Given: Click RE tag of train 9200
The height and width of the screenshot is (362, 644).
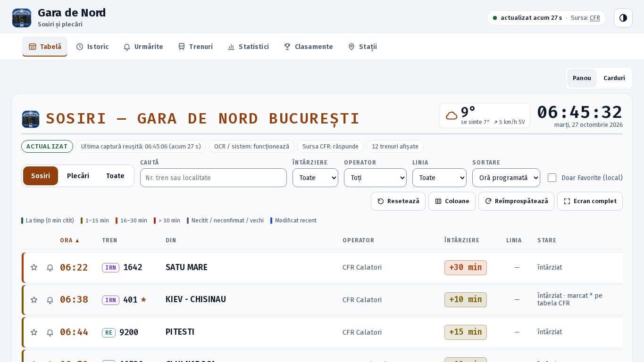Looking at the screenshot, I should (109, 333).
